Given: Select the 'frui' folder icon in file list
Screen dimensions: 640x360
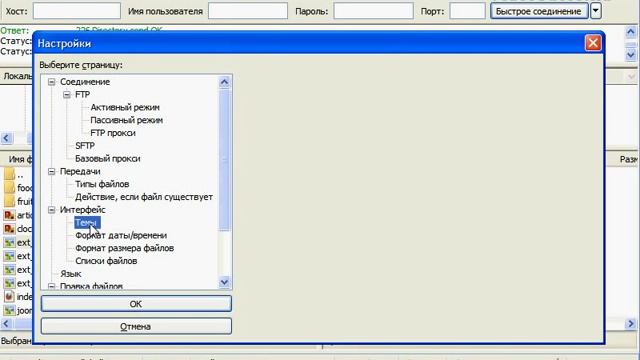Looking at the screenshot, I should [9, 201].
